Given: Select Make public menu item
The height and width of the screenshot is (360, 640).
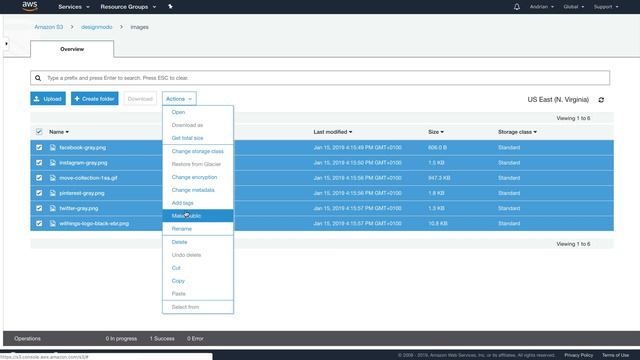Looking at the screenshot, I should click(x=198, y=216).
